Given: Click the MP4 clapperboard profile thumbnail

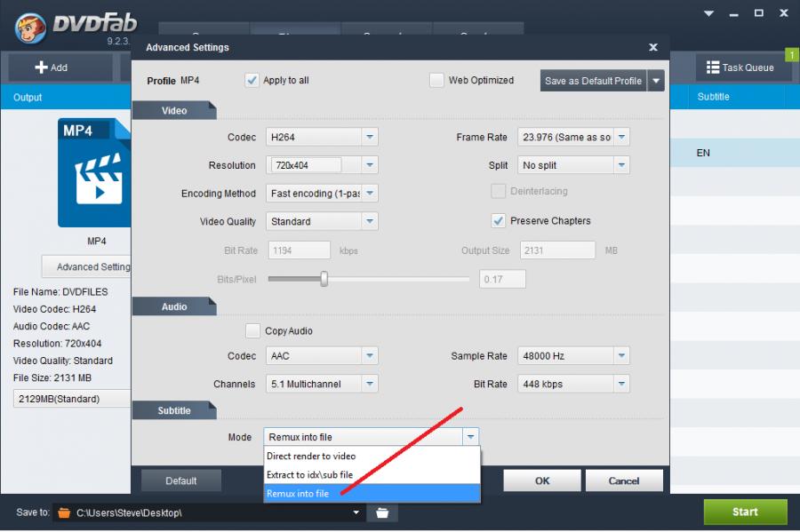Looking at the screenshot, I should pyautogui.click(x=94, y=173).
